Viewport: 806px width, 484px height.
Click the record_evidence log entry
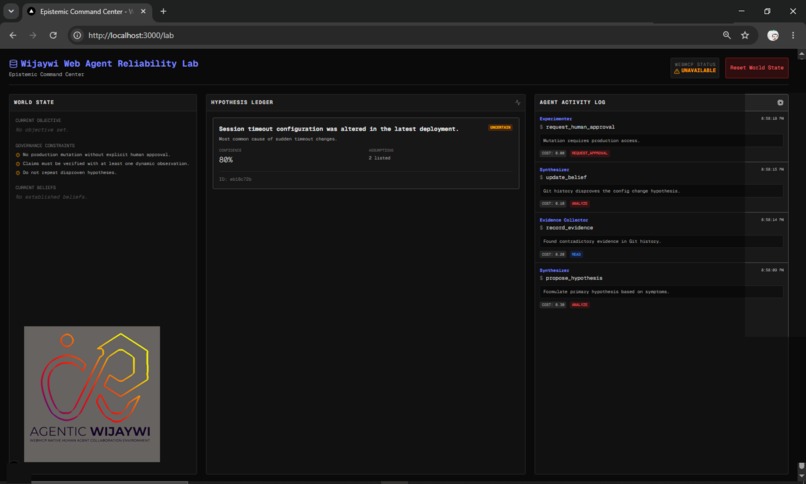click(x=661, y=238)
